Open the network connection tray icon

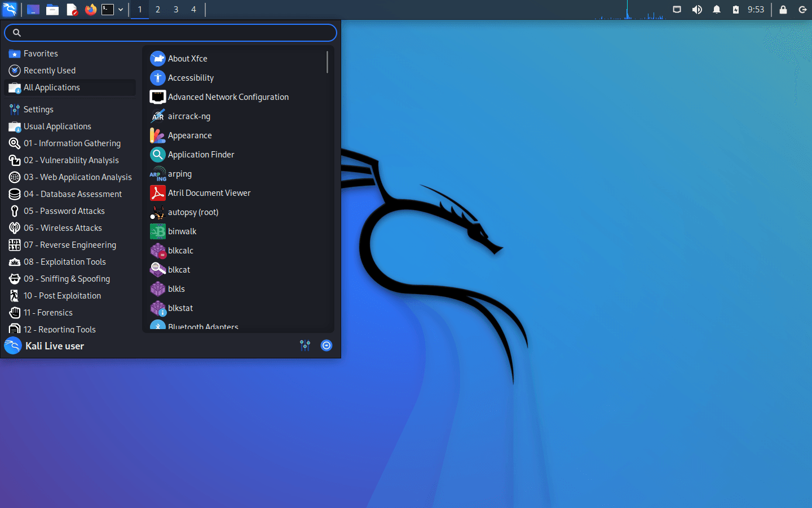pyautogui.click(x=677, y=10)
